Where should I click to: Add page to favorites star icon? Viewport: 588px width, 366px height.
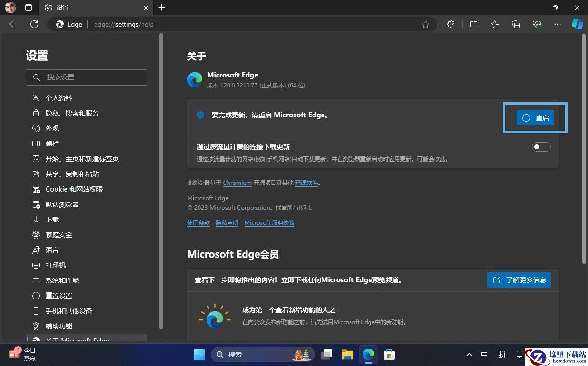click(426, 24)
